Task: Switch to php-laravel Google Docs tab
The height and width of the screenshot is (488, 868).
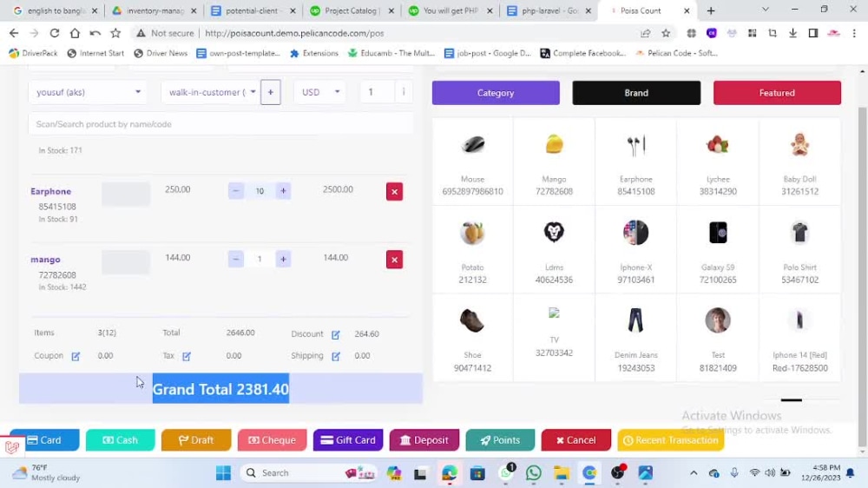Action: [549, 10]
